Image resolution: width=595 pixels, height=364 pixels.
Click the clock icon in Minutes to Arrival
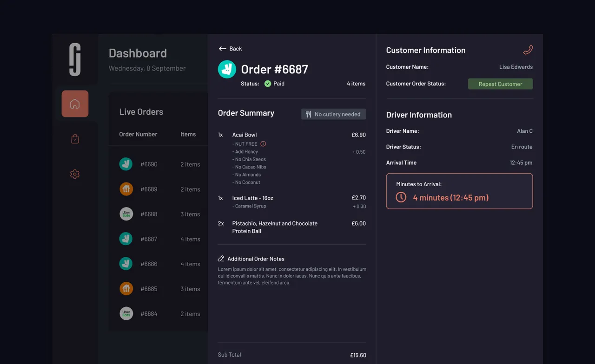tap(401, 197)
